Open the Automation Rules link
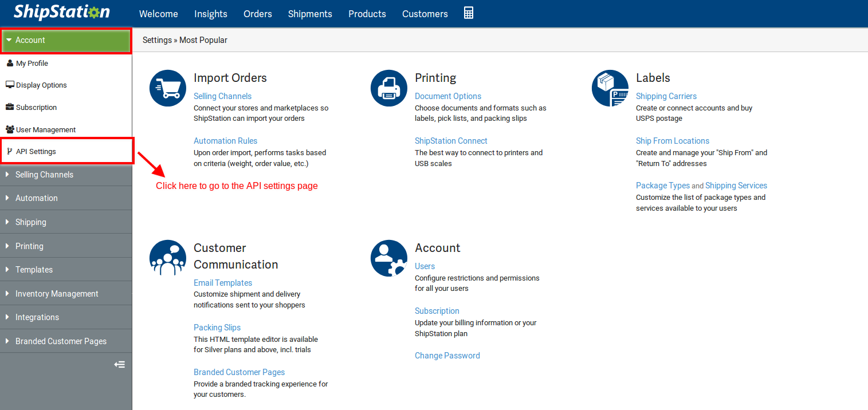Screen dimensions: 868x410 pos(225,141)
